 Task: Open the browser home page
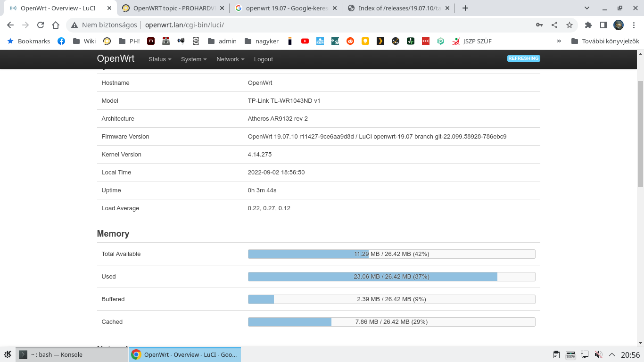point(56,25)
